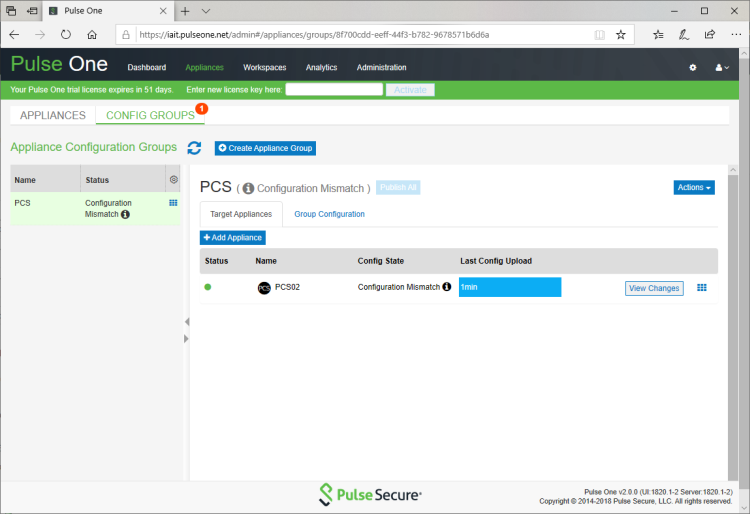Click column settings gear in groups table

(x=173, y=180)
